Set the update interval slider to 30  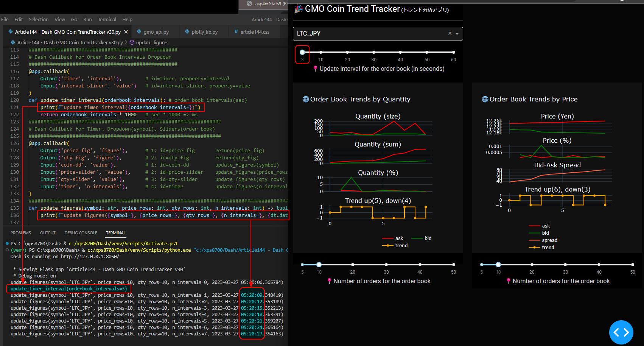tap(374, 52)
